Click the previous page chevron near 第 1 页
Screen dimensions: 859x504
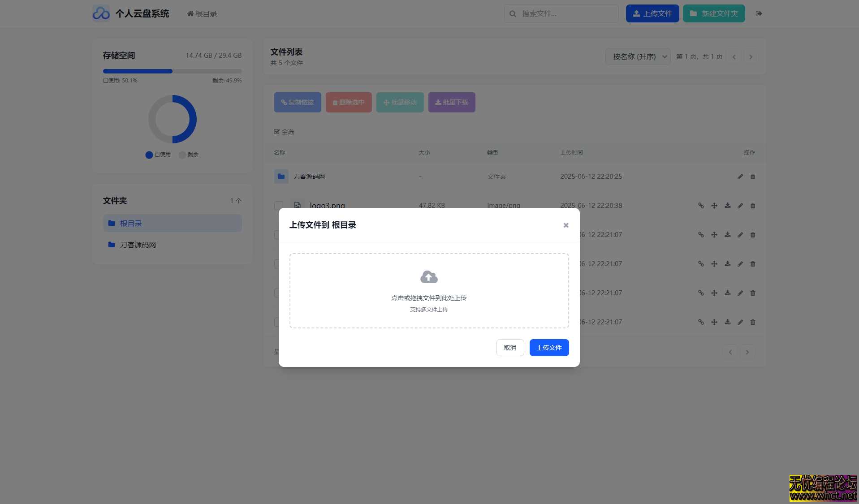(734, 56)
